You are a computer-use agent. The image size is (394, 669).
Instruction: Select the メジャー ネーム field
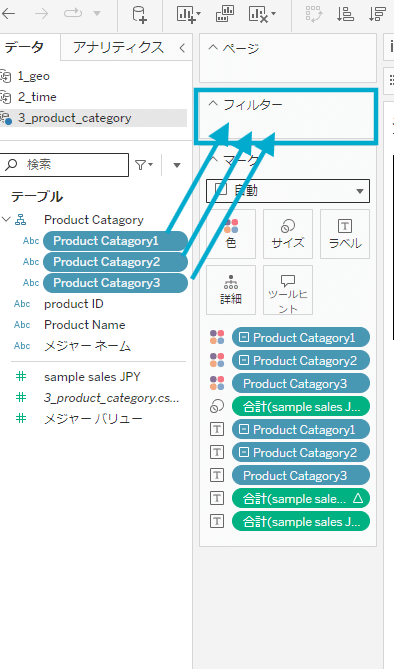(88, 346)
